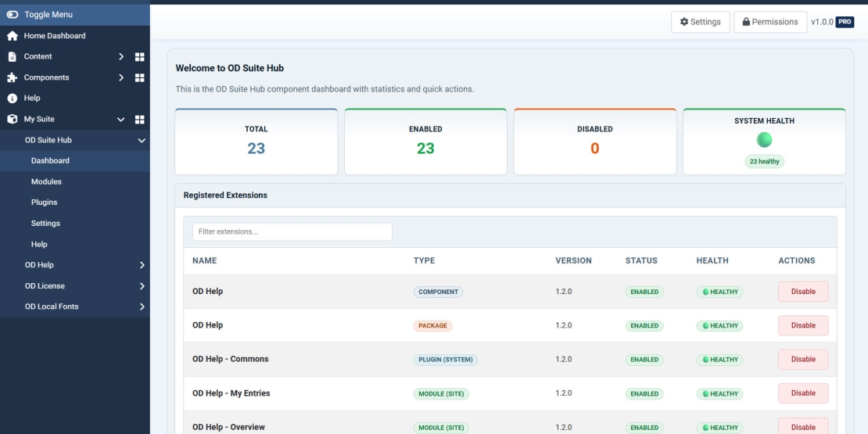Click the Settings button in the top toolbar
Image resolution: width=868 pixels, height=434 pixels.
tap(701, 22)
